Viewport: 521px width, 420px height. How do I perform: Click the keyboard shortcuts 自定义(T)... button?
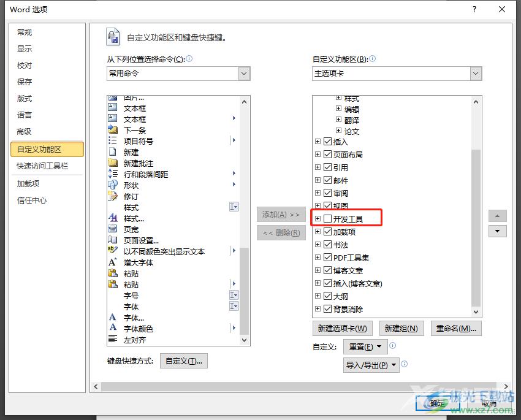(x=184, y=361)
